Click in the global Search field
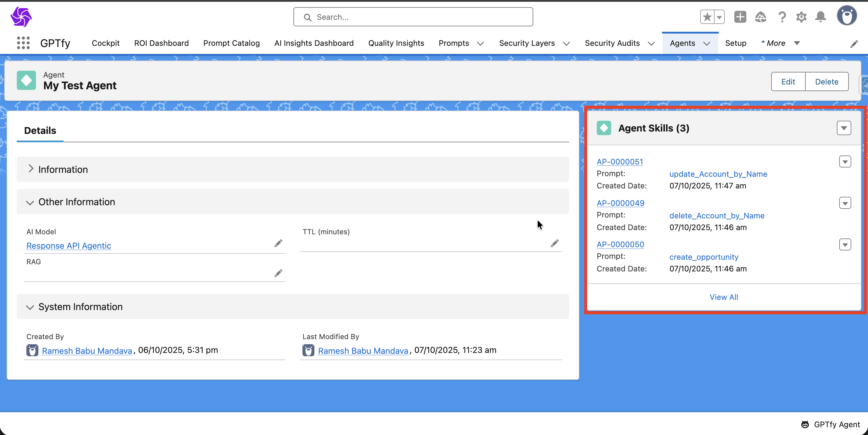Screen dimensions: 868x435 point(413,17)
